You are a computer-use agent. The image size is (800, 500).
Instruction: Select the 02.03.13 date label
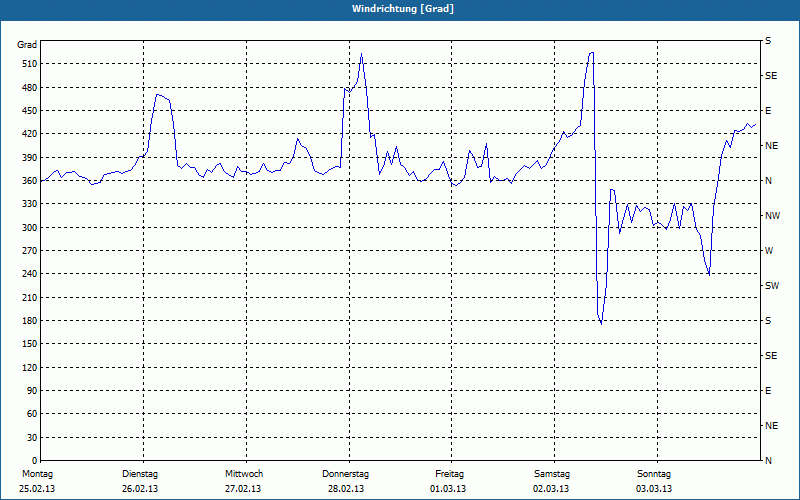(x=551, y=489)
